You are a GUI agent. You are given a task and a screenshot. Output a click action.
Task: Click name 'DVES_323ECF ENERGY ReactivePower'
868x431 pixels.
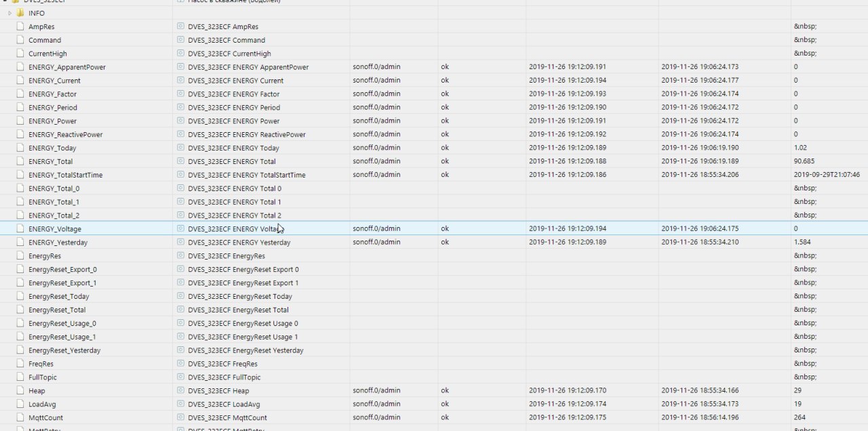pos(247,134)
